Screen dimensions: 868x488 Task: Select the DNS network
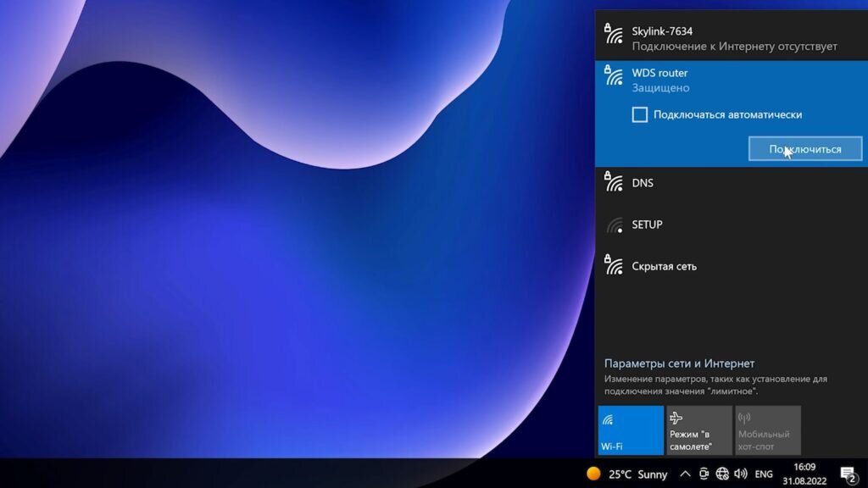point(732,183)
